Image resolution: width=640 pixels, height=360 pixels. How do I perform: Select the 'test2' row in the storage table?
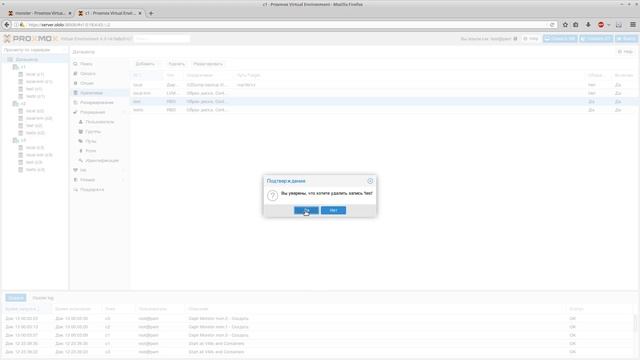point(384,110)
